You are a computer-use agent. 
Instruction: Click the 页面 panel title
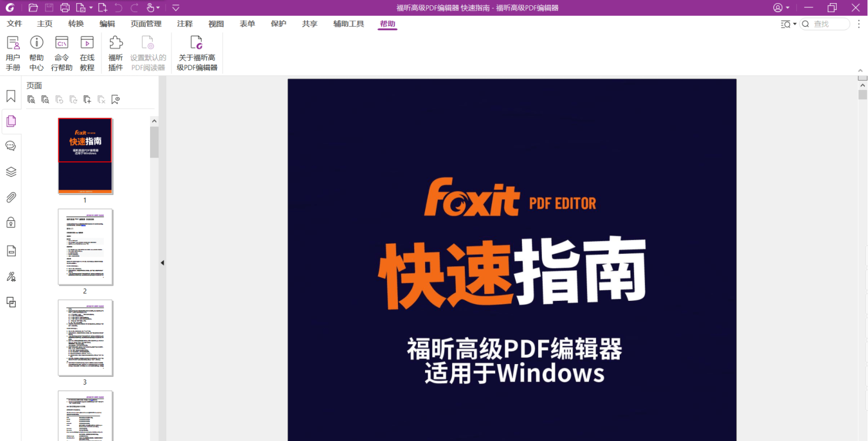tap(35, 86)
